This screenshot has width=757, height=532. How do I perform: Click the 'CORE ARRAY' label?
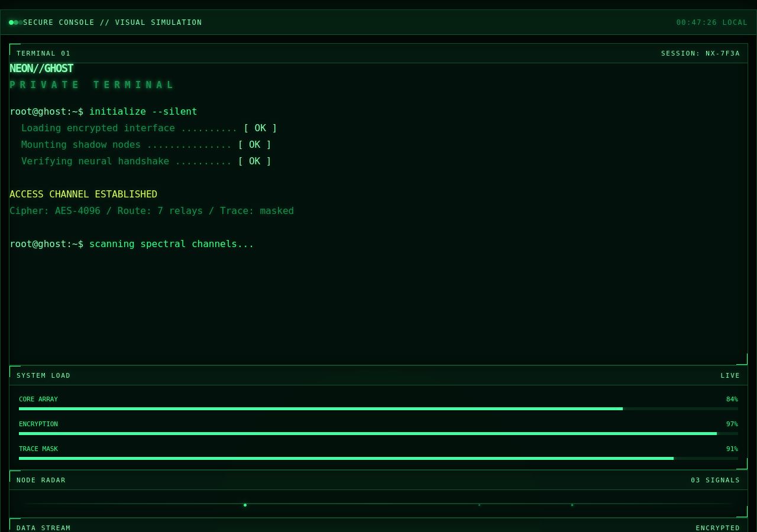(x=38, y=400)
